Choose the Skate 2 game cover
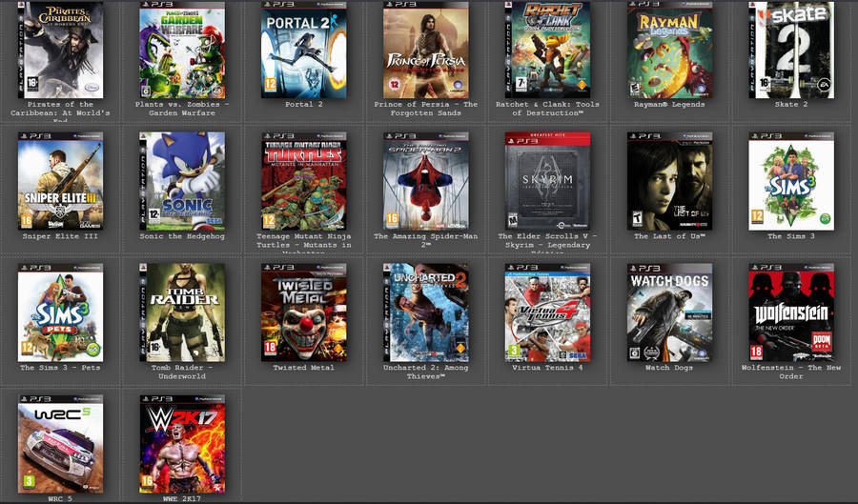 pyautogui.click(x=791, y=50)
